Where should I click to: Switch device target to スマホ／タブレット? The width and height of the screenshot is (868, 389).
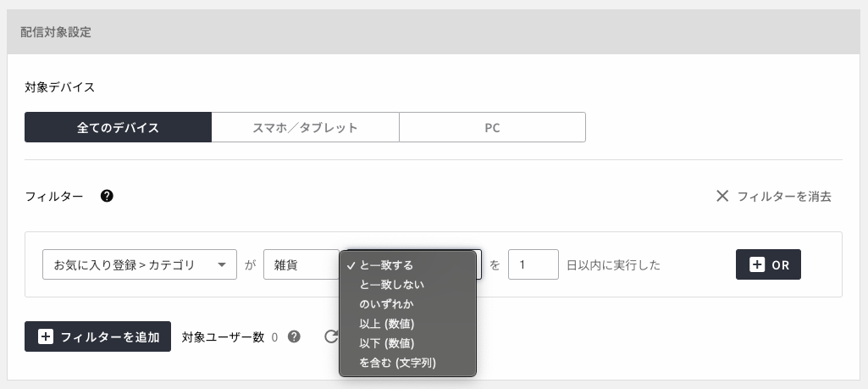click(x=305, y=127)
